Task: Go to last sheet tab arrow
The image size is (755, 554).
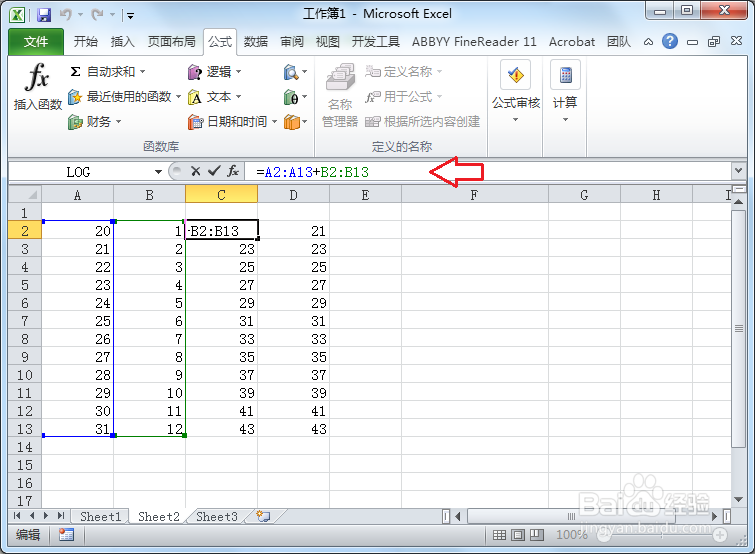Action: tap(61, 516)
